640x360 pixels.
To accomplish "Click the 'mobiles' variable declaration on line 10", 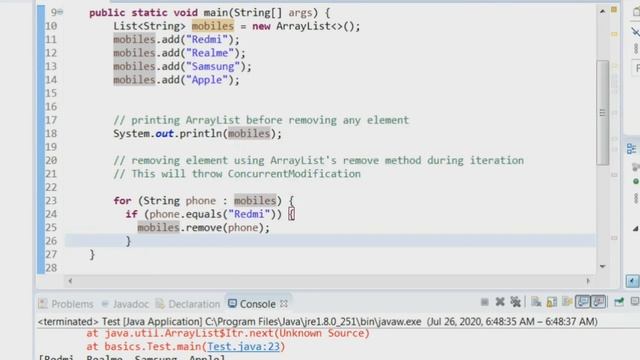I will [x=213, y=26].
